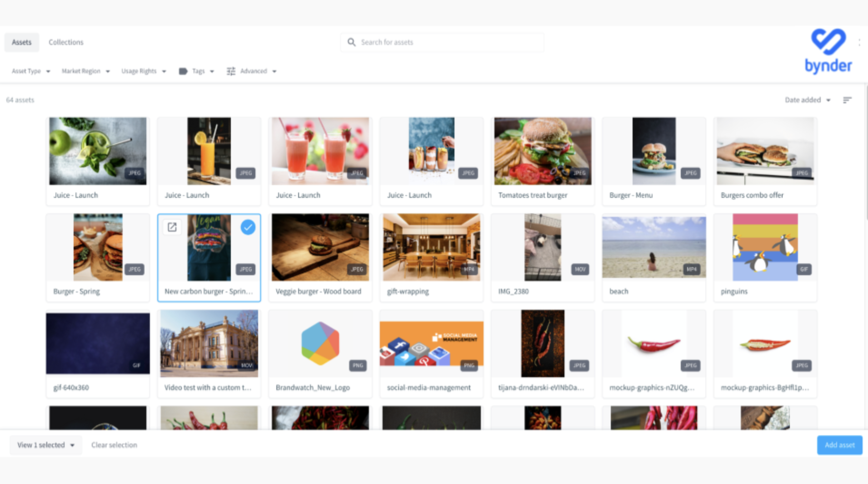Expand the Market Region filter

pos(85,71)
